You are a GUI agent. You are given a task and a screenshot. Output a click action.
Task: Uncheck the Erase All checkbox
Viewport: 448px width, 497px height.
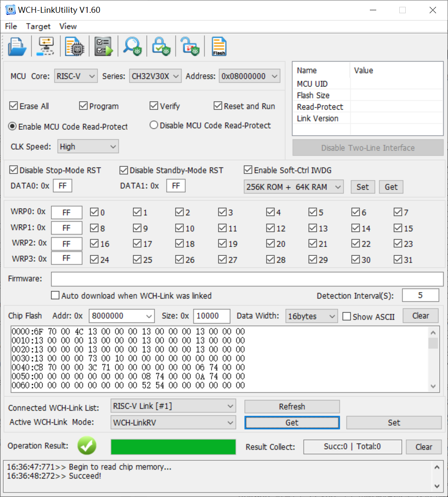click(13, 106)
